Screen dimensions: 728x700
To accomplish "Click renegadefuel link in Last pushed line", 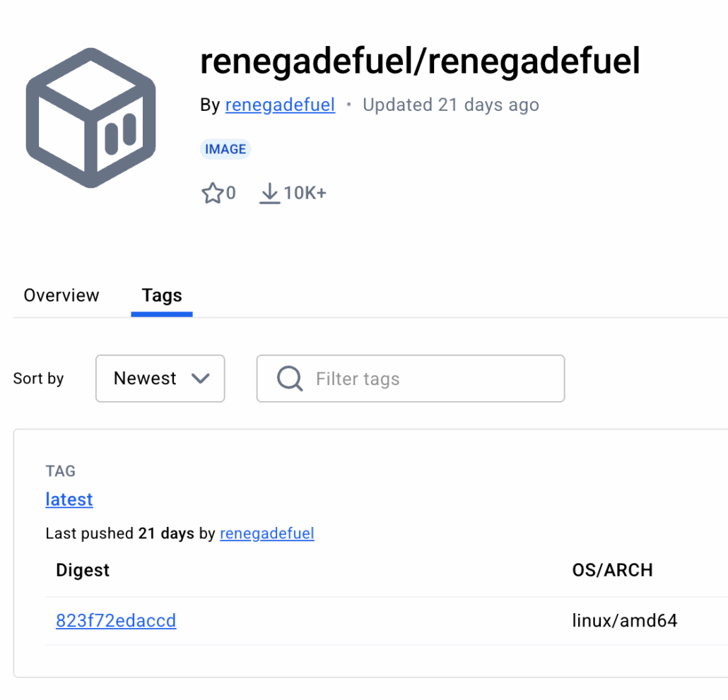I will [x=267, y=533].
